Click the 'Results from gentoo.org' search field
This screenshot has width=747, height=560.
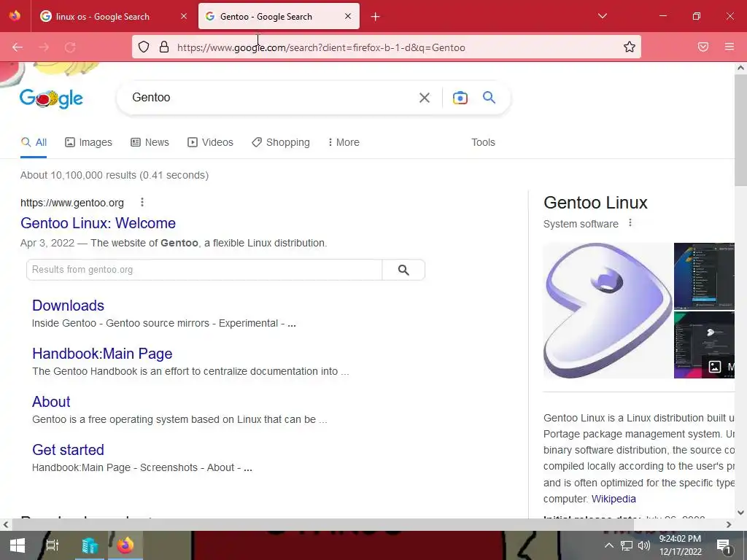point(204,270)
